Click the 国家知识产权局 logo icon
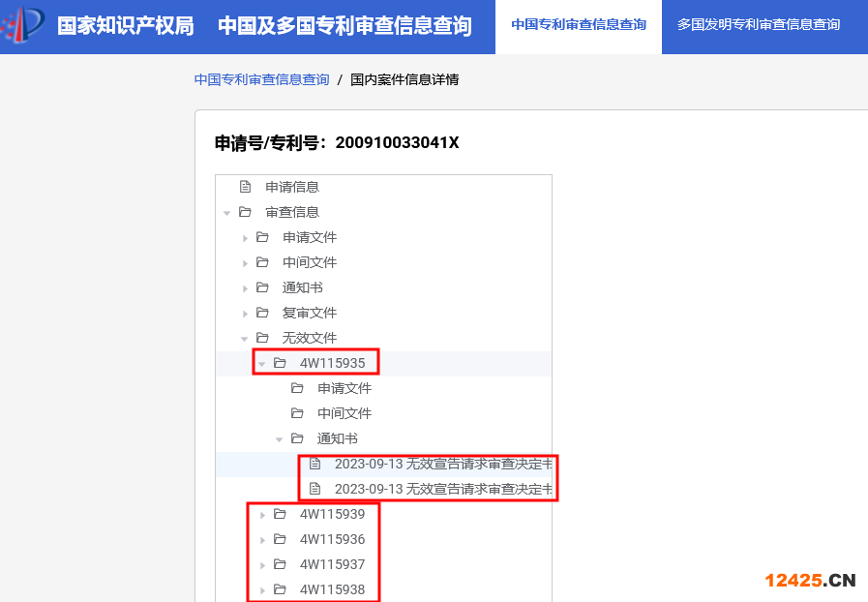The width and height of the screenshot is (868, 602). 22,26
